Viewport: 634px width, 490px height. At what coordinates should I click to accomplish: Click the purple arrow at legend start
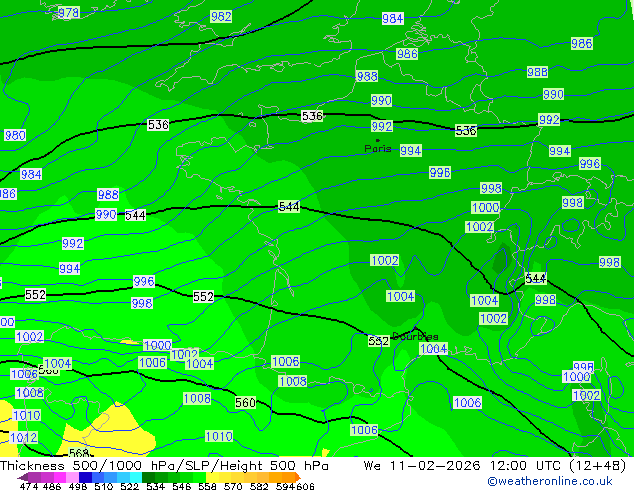(22, 477)
